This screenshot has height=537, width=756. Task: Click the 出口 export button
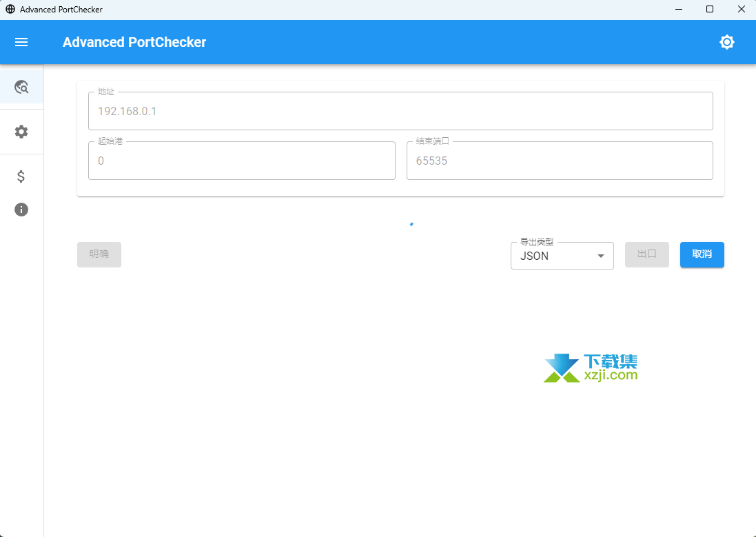click(x=646, y=254)
